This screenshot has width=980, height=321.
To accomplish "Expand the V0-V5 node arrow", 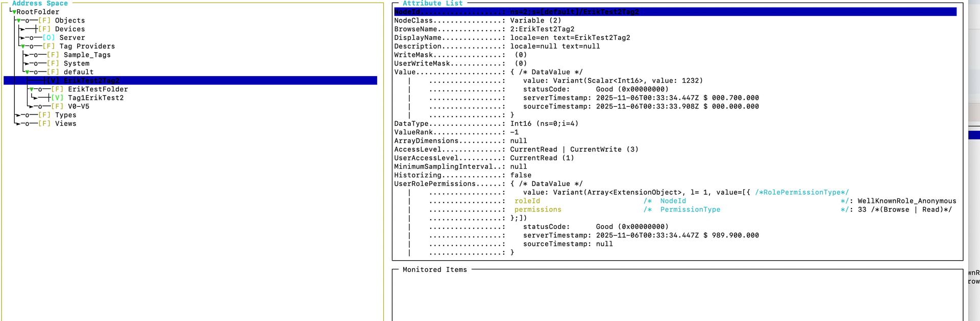I will pyautogui.click(x=31, y=107).
